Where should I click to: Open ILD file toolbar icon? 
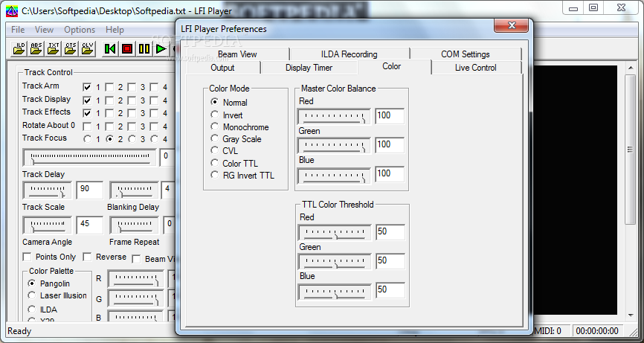pyautogui.click(x=19, y=48)
